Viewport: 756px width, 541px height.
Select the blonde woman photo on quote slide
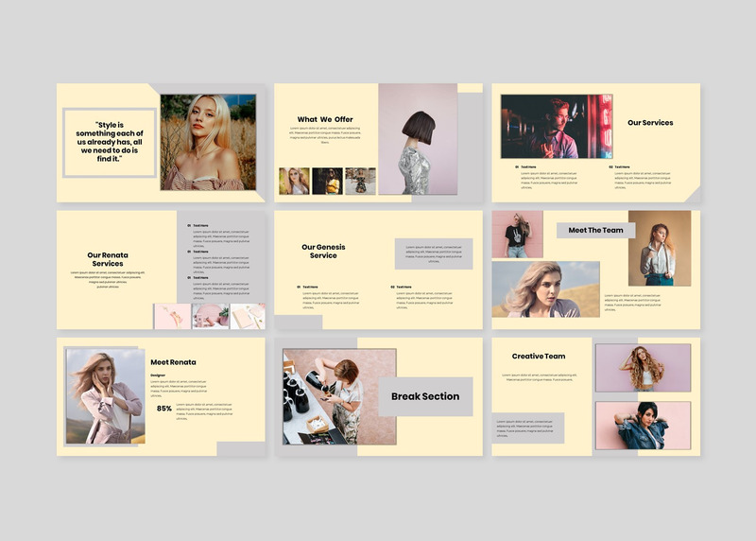[x=208, y=142]
